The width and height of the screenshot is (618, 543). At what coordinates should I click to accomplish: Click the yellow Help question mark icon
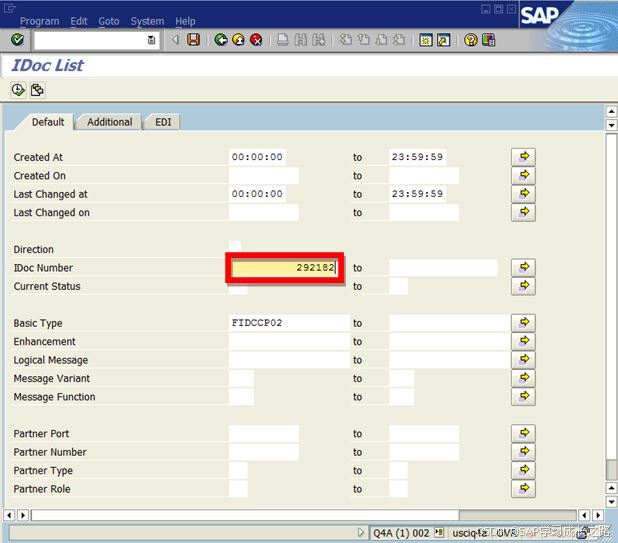471,40
